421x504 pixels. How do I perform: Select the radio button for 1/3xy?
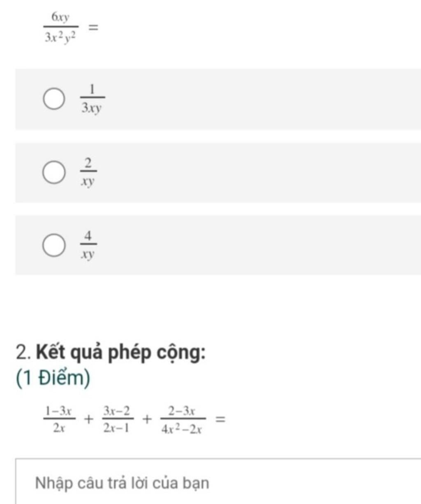tap(54, 99)
